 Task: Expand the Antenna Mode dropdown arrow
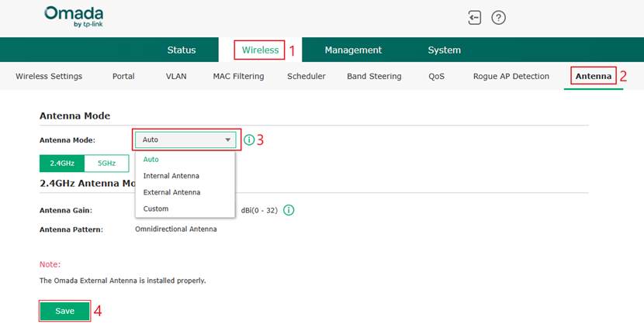tap(227, 140)
